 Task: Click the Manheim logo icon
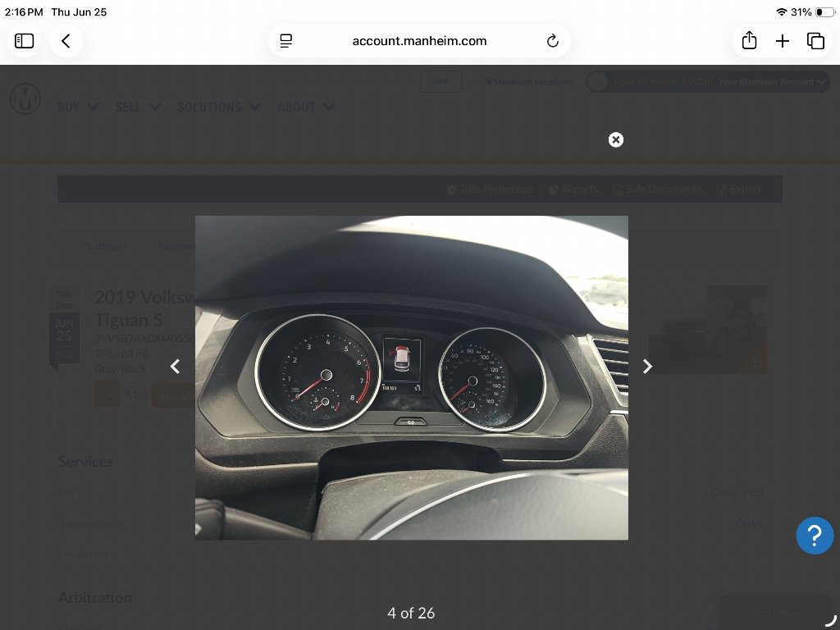[x=25, y=98]
